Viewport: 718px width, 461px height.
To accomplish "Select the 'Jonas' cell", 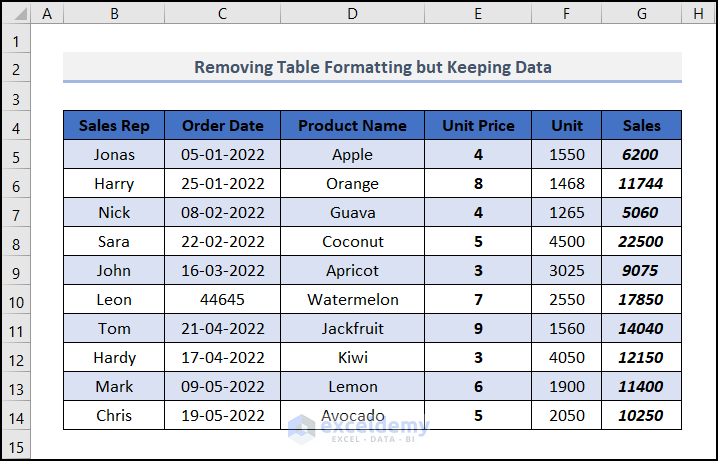I will [114, 155].
